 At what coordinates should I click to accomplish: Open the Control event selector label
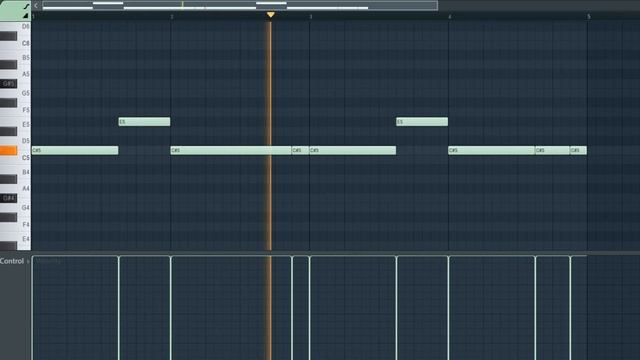(x=12, y=261)
